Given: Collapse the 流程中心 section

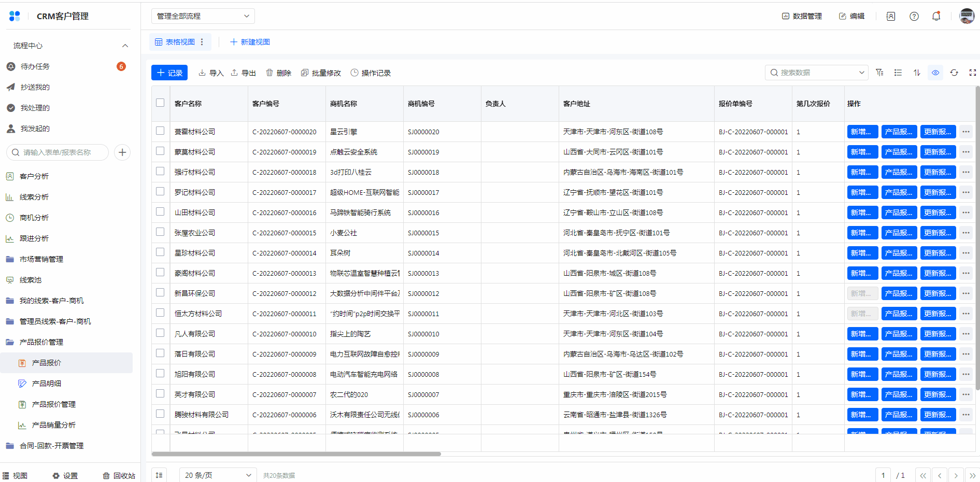Looking at the screenshot, I should pyautogui.click(x=125, y=46).
